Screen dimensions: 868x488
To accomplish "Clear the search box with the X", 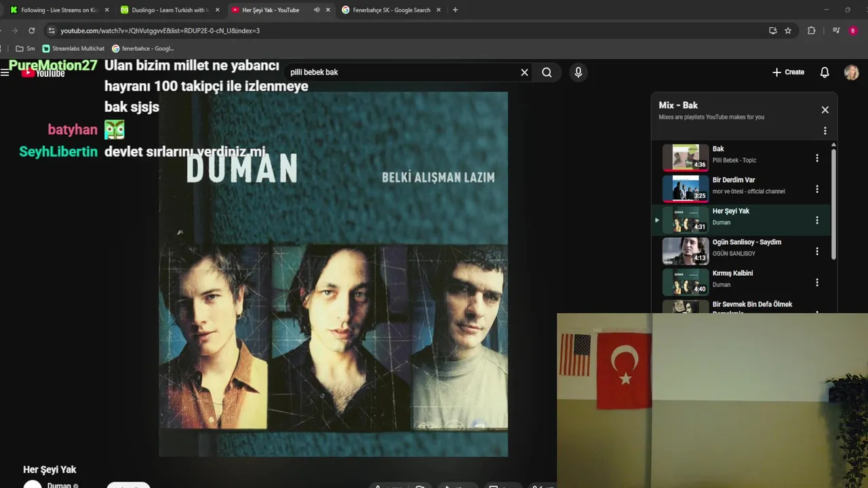I will point(524,72).
